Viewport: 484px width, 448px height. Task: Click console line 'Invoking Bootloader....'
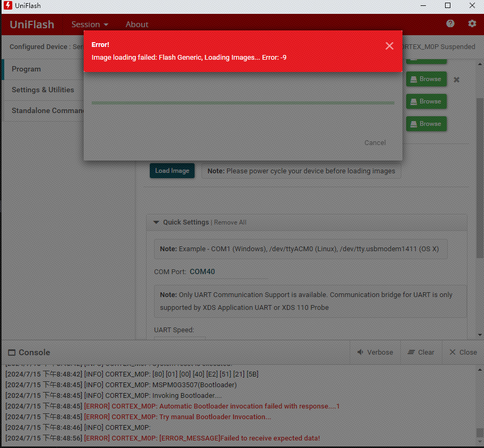[x=114, y=396]
